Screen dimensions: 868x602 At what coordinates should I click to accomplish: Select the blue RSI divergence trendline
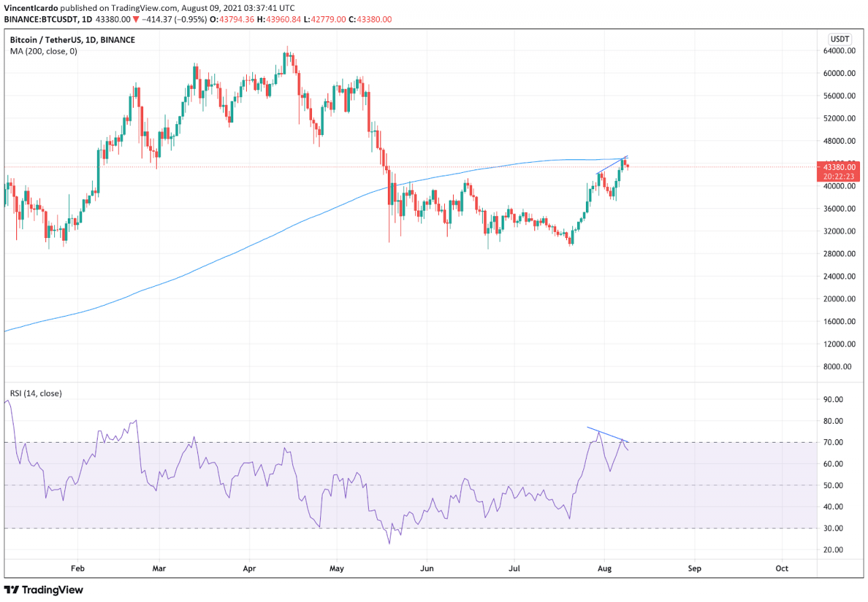coord(608,435)
